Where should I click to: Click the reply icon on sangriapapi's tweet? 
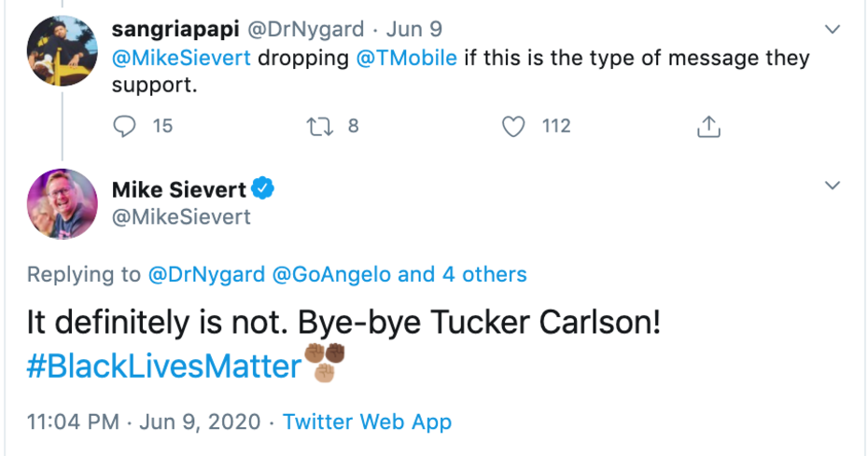pos(124,126)
